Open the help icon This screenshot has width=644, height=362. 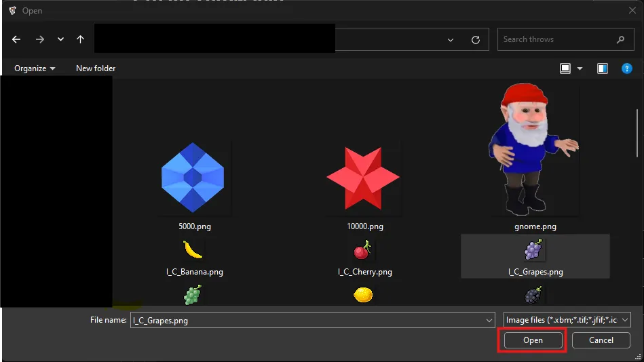click(x=627, y=68)
